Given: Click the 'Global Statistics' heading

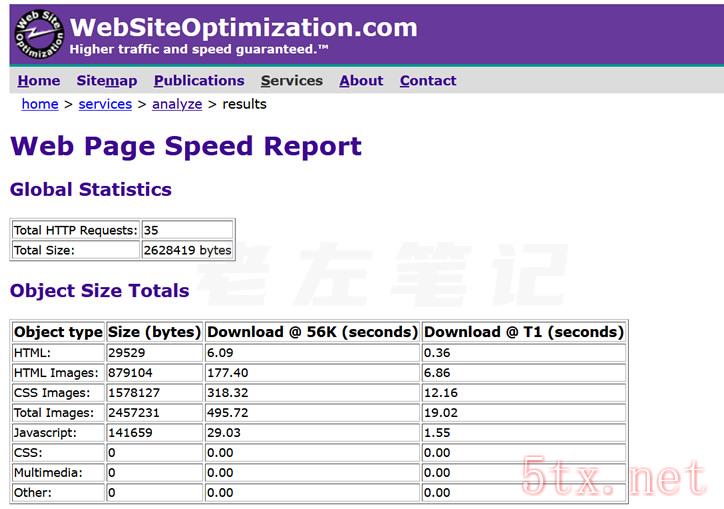Looking at the screenshot, I should tap(91, 190).
